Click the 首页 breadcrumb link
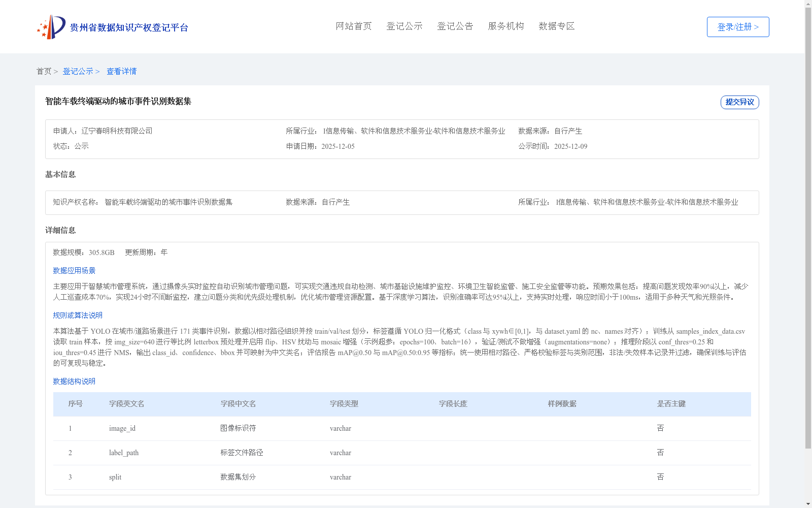This screenshot has width=812, height=508. (x=44, y=72)
